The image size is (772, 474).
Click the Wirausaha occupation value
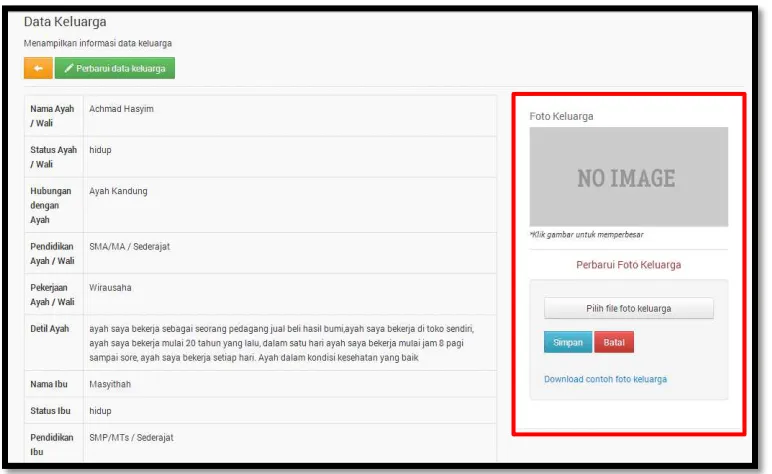[x=110, y=287]
